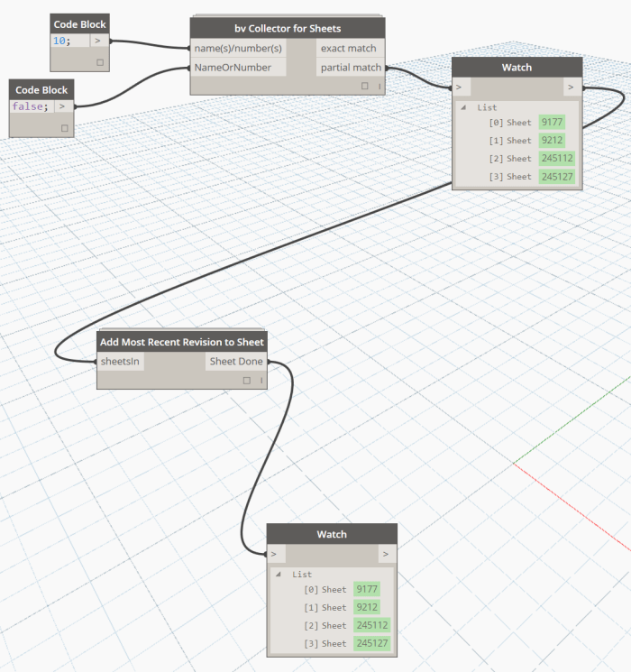Select the '10;' Code Block header
Viewport: 631px width, 672px height.
click(79, 24)
